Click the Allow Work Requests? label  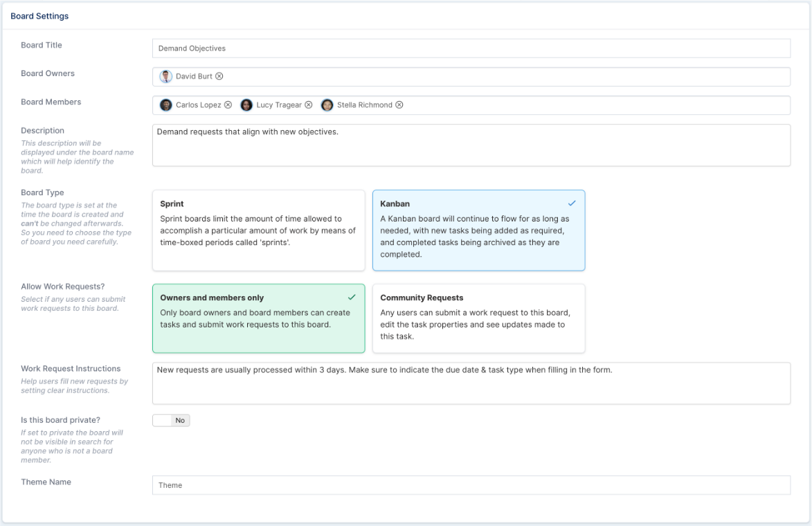tap(63, 287)
